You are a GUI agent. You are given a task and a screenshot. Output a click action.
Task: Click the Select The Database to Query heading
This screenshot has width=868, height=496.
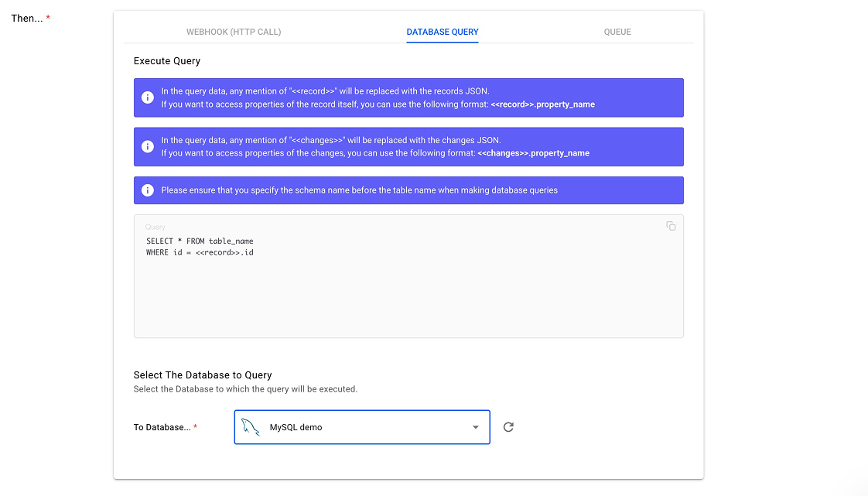point(203,375)
